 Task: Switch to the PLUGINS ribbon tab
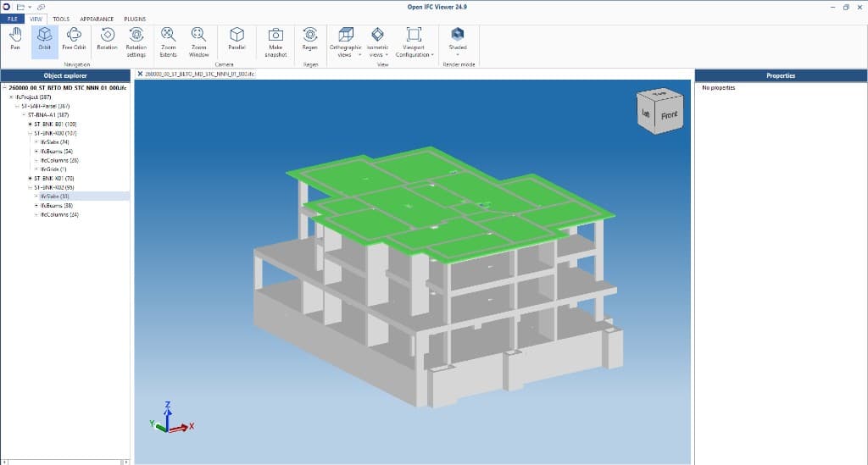coord(135,19)
